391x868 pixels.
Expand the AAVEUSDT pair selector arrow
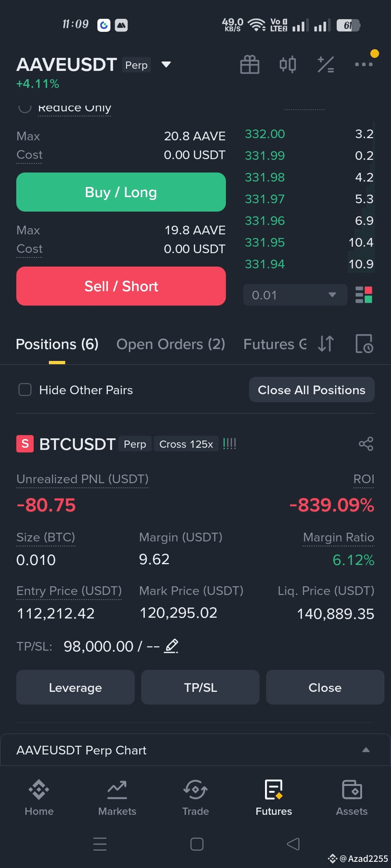[x=166, y=65]
